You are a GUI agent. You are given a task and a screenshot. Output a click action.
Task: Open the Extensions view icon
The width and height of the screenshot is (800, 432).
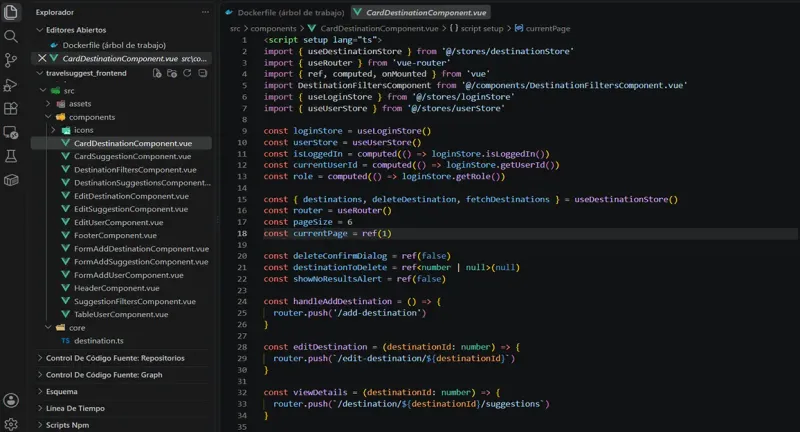tap(11, 109)
